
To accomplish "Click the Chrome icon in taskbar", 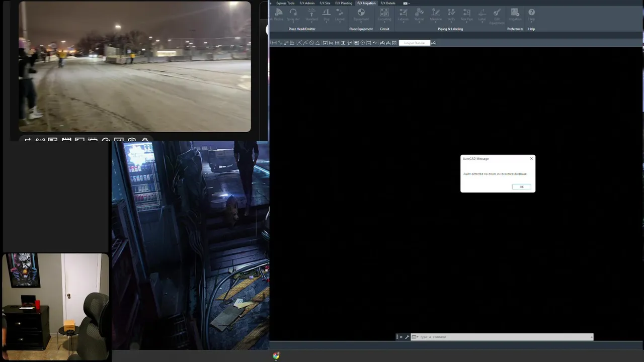I will pos(276,356).
